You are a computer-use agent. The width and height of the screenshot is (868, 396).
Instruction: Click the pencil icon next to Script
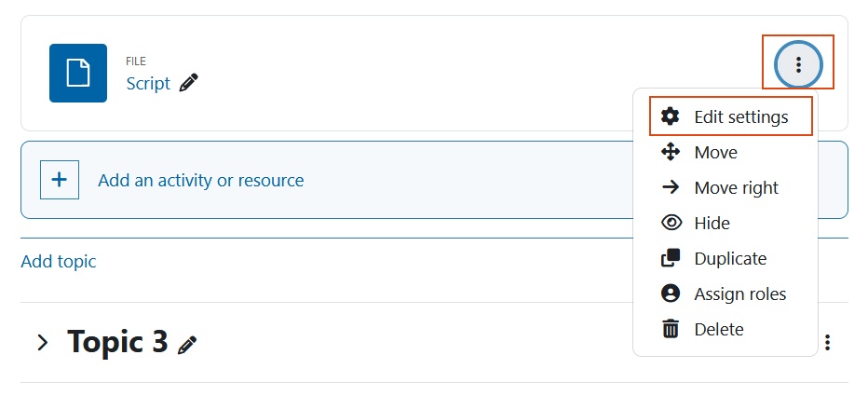pos(188,83)
